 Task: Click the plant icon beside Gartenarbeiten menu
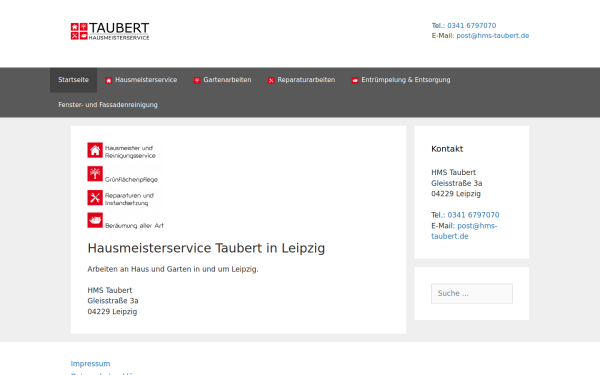coord(197,80)
